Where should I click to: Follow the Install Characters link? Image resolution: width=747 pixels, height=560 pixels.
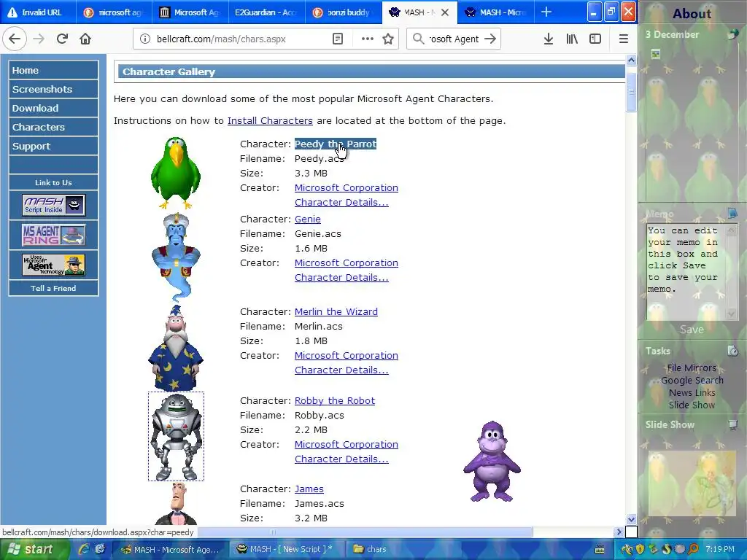pos(270,120)
